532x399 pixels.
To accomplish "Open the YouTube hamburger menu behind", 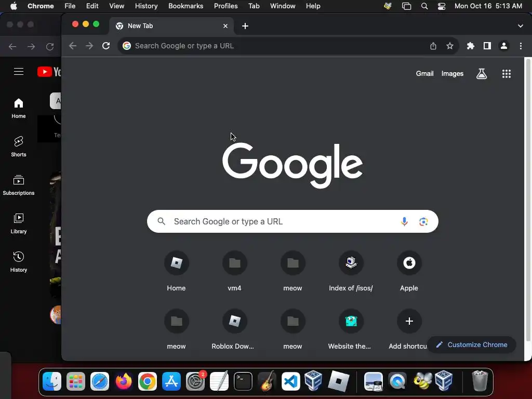I will (19, 72).
